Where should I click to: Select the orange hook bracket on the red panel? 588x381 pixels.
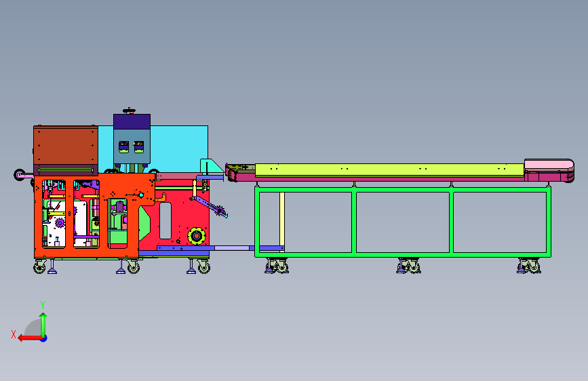click(x=161, y=197)
